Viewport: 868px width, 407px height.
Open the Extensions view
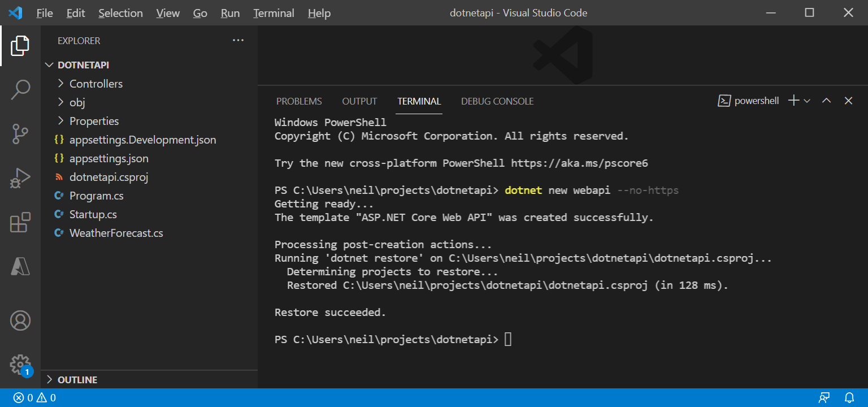[x=20, y=222]
